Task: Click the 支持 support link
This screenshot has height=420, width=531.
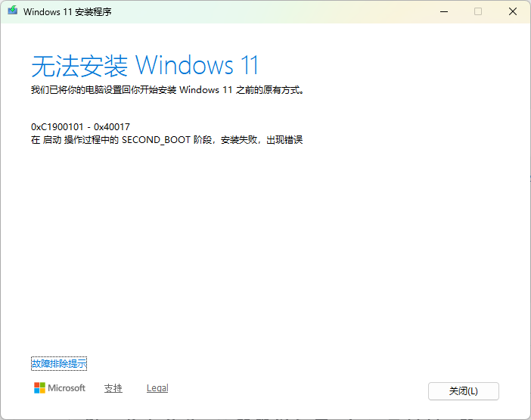Action: point(113,388)
